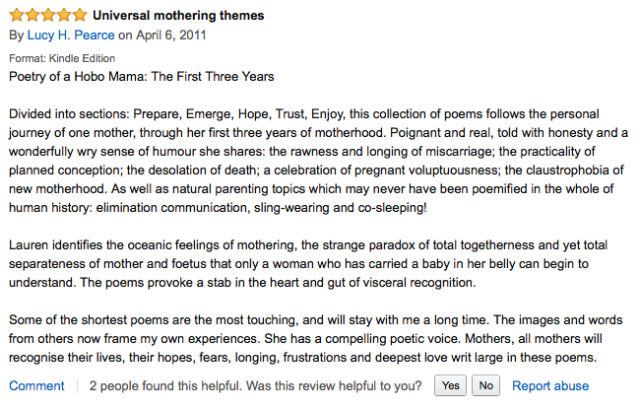Click the date April 6, 2011

click(x=171, y=35)
